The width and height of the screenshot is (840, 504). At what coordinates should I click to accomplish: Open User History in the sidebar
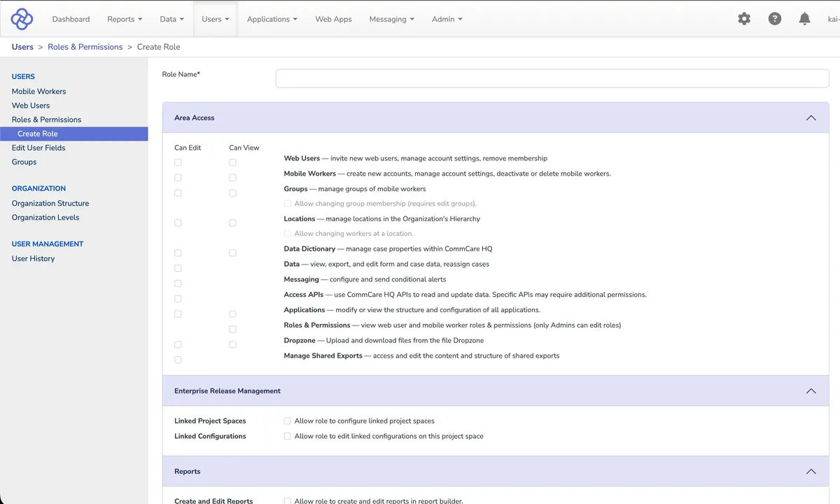point(33,258)
